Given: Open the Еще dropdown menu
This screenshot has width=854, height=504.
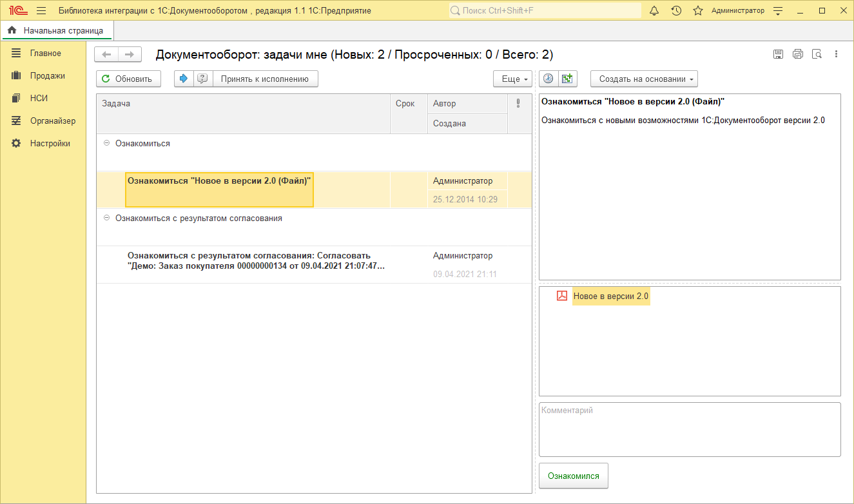Looking at the screenshot, I should pyautogui.click(x=512, y=79).
